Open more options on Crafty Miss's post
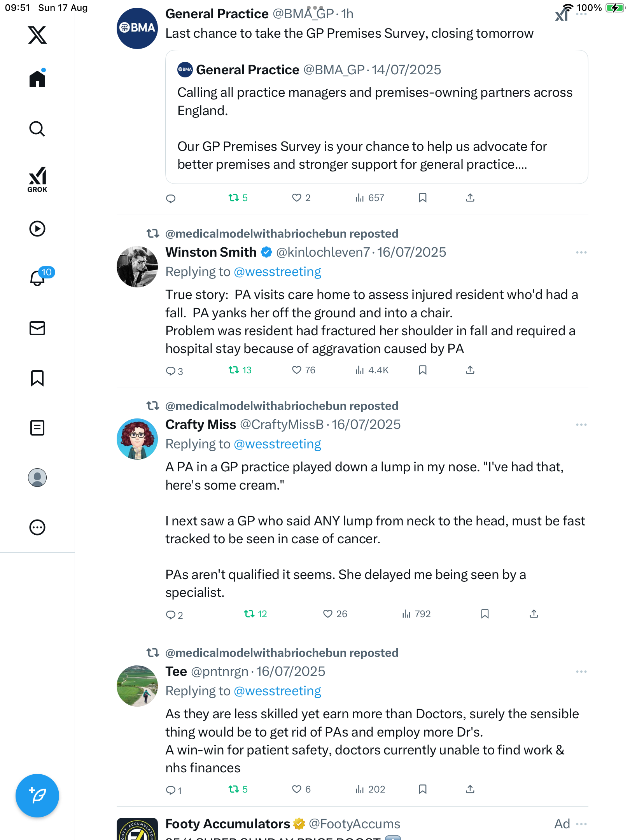 [x=581, y=425]
